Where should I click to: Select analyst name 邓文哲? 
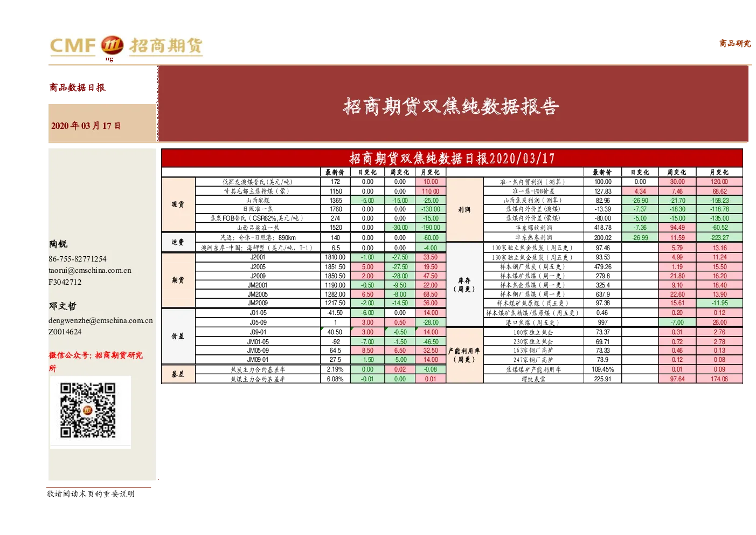[x=63, y=306]
